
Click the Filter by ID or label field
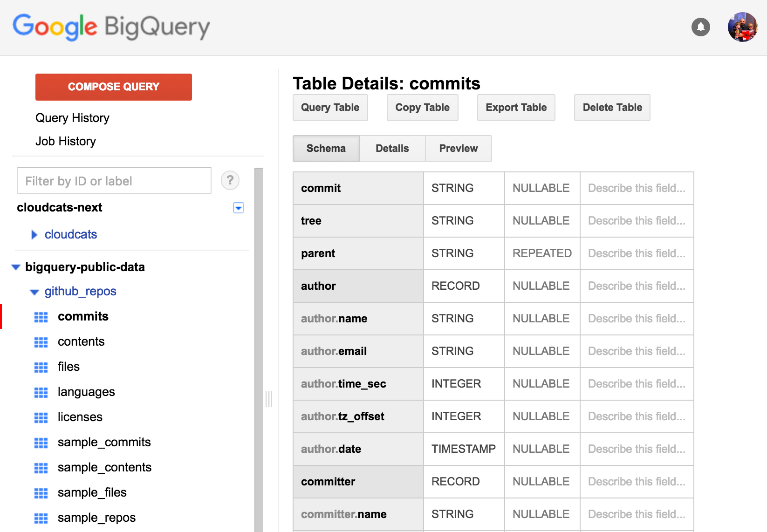(x=114, y=180)
